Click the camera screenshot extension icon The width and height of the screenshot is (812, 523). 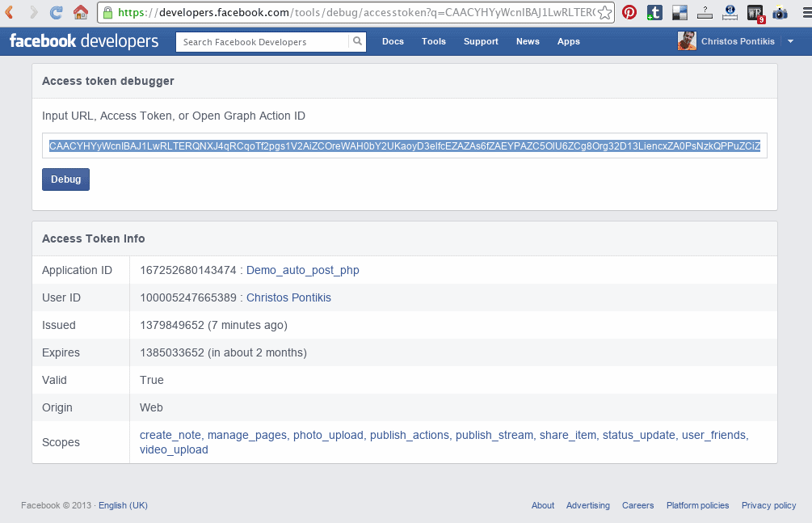click(780, 12)
